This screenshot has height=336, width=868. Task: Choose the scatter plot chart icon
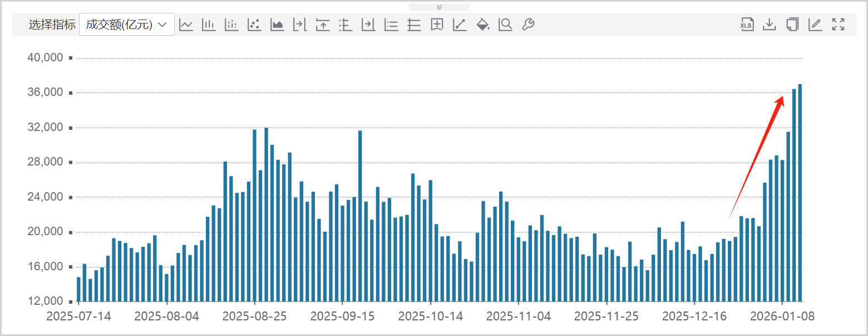[x=254, y=25]
